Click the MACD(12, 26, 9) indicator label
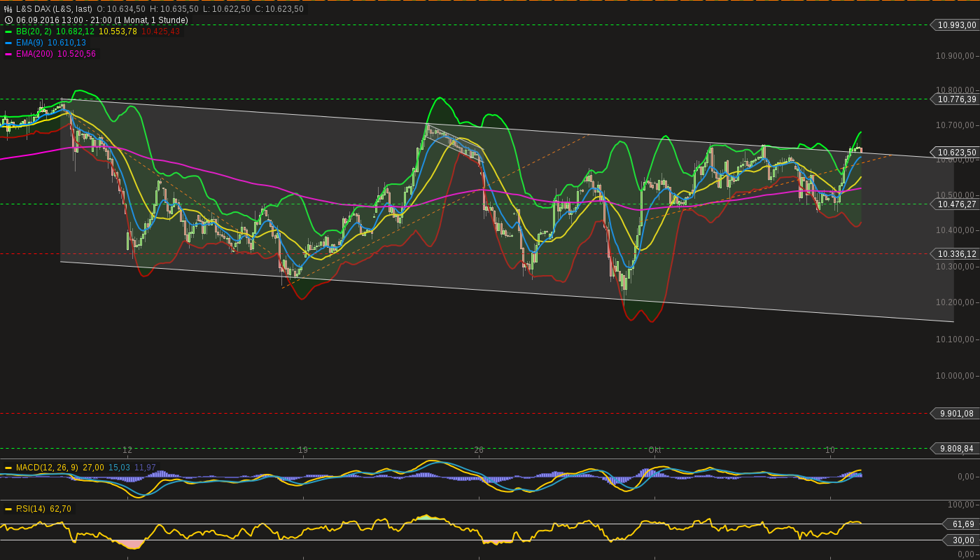Image resolution: width=980 pixels, height=560 pixels. [48, 468]
